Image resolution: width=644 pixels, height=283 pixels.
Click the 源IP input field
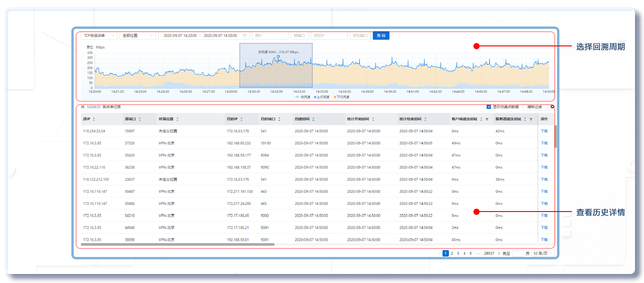pos(270,35)
